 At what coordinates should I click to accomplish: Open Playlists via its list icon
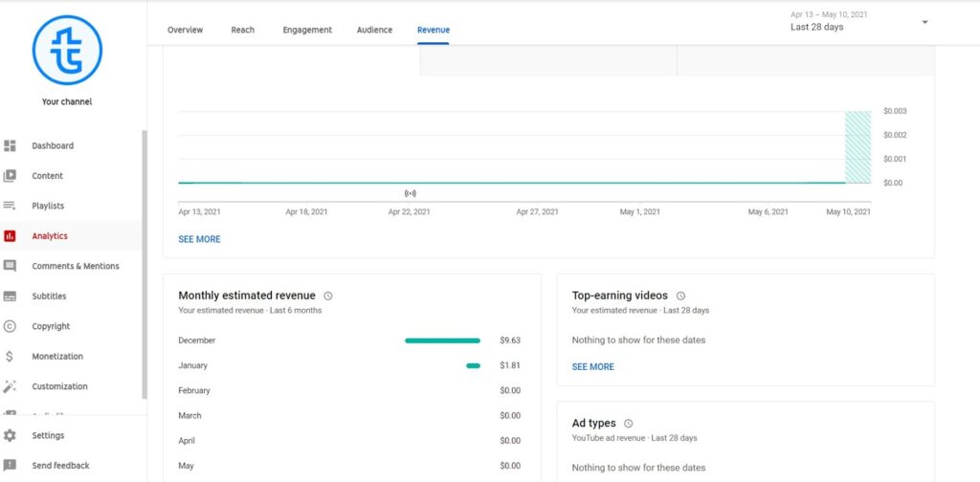point(11,206)
